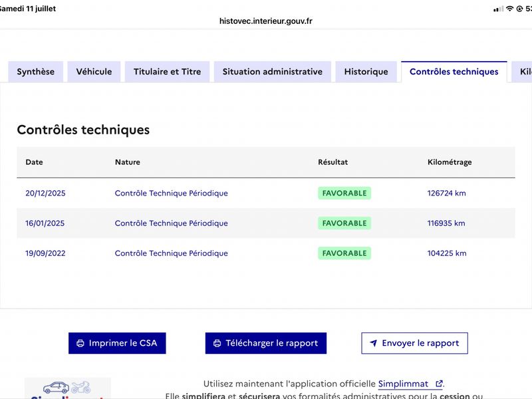Click the paper plane icon in Envoyer le rapport
The image size is (532, 399).
[x=373, y=343]
